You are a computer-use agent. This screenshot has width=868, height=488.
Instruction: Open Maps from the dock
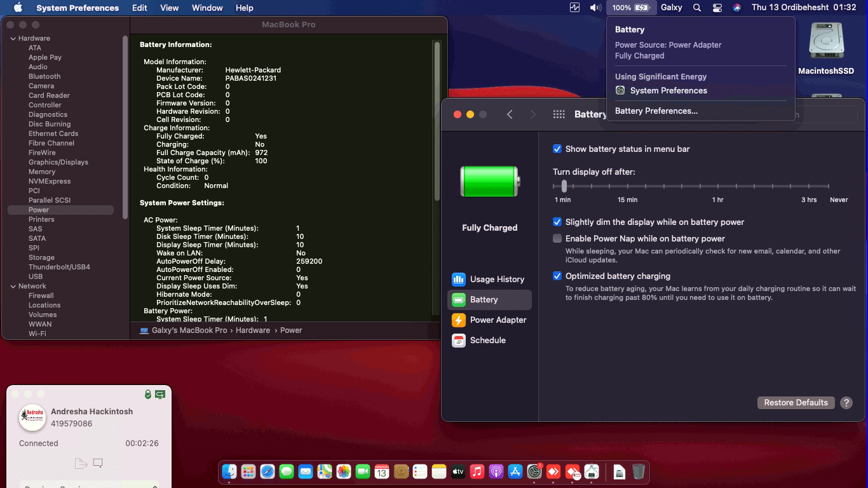pyautogui.click(x=325, y=471)
